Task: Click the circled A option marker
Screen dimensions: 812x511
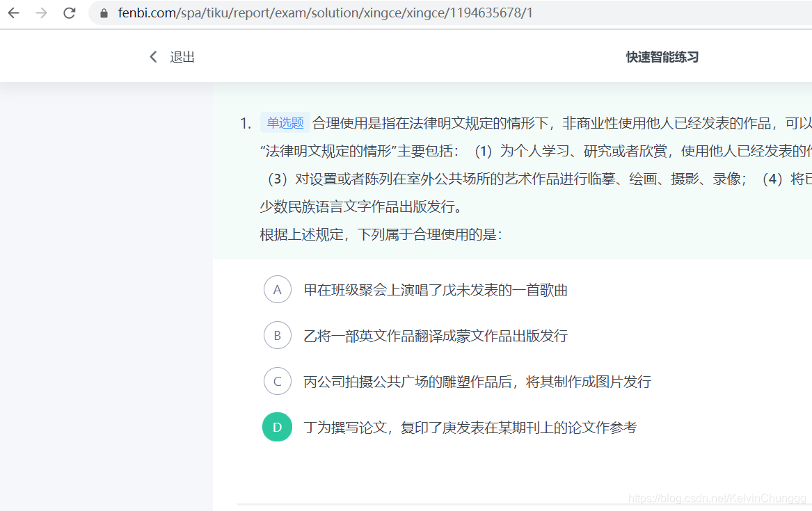Action: coord(277,290)
